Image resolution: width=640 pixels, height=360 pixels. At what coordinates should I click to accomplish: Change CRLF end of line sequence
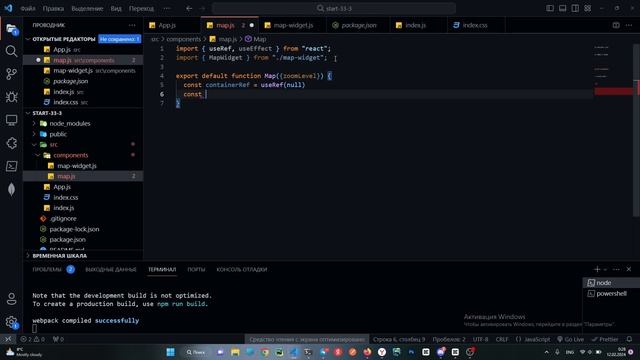click(502, 339)
